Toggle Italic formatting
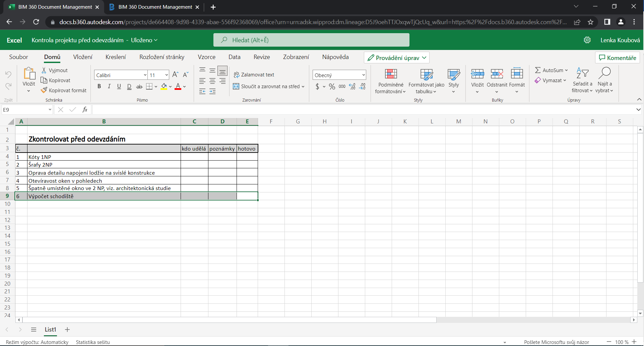The image size is (644, 346). coord(109,86)
